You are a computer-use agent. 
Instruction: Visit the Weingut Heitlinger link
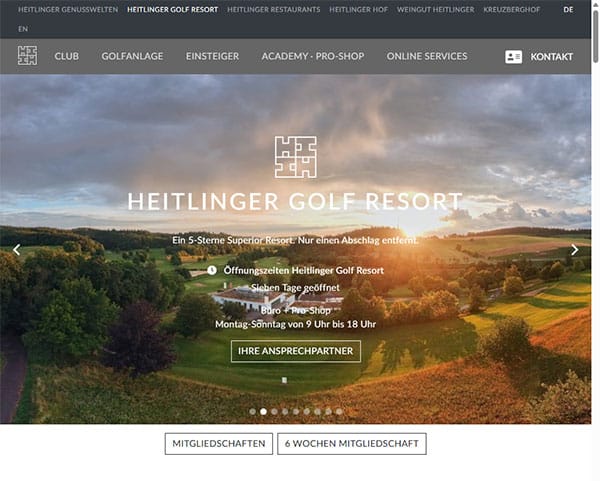pyautogui.click(x=435, y=10)
